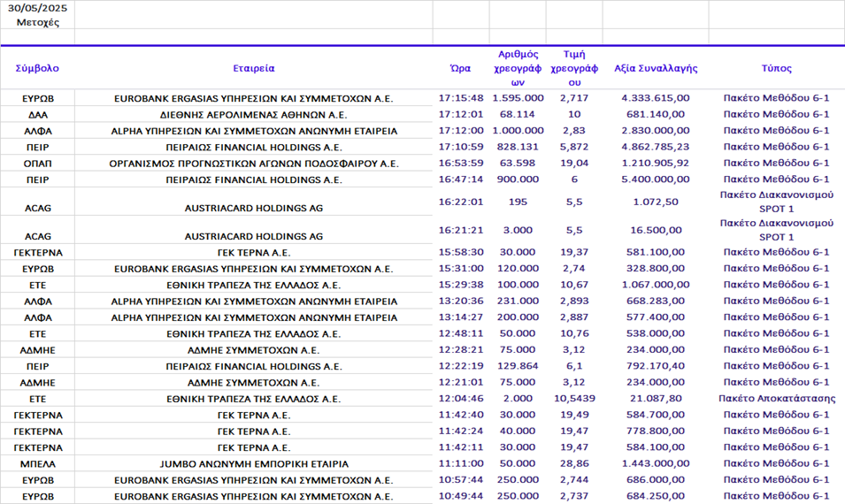This screenshot has width=845, height=504.
Task: Select the price cell 2,887
Action: (x=574, y=317)
